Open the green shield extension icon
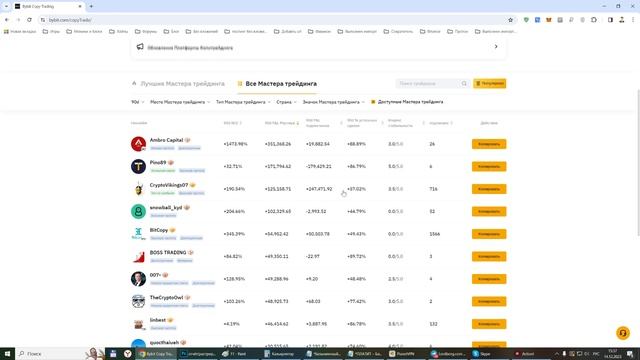640x360 pixels. pyautogui.click(x=526, y=20)
